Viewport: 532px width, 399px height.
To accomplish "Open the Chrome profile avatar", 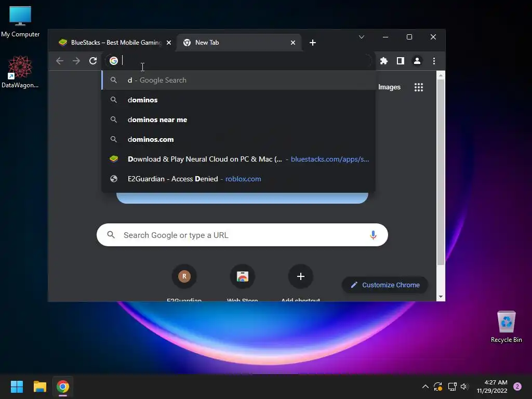I will 417,61.
